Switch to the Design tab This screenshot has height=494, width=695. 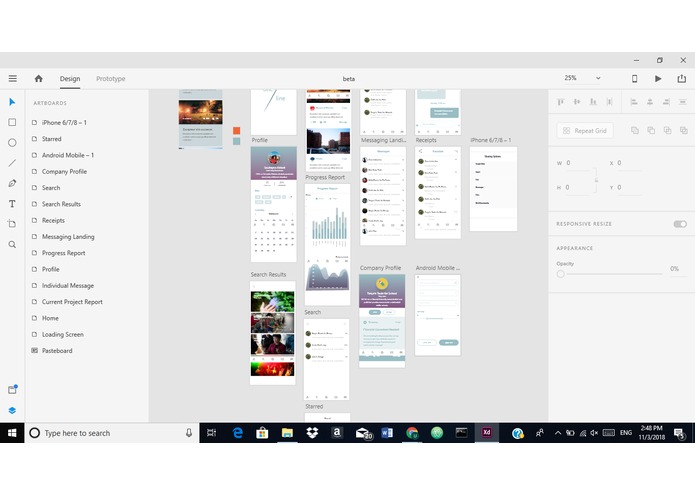click(70, 78)
